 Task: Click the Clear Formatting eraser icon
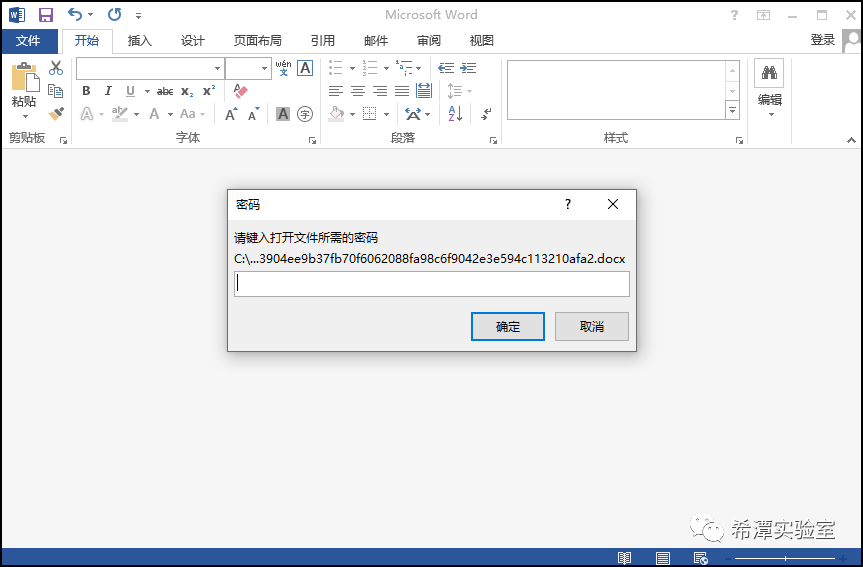click(240, 91)
